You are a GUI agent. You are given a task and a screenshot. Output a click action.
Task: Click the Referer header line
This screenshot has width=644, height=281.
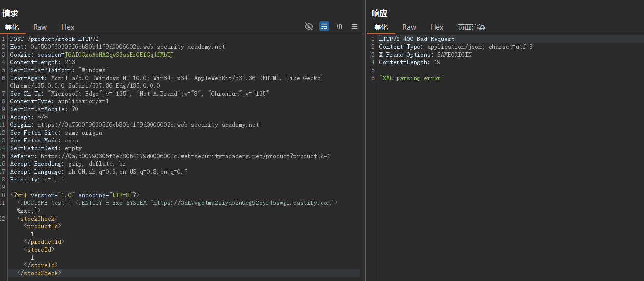click(170, 156)
